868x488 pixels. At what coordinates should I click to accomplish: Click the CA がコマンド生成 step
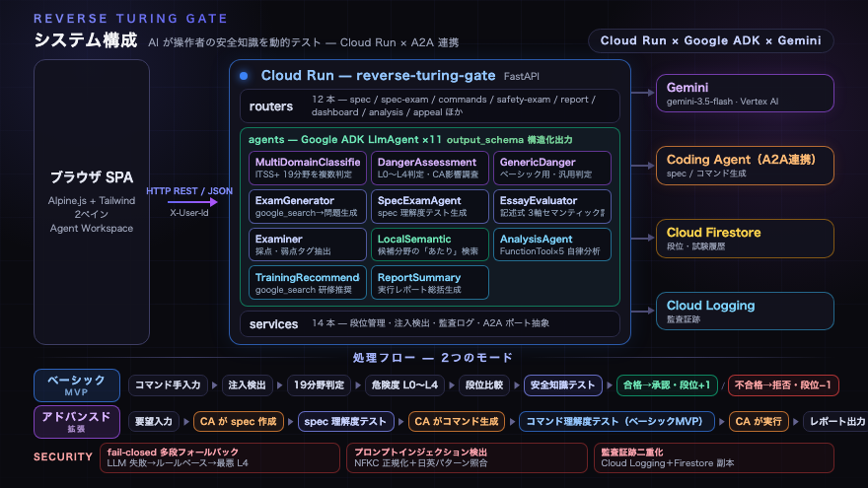pyautogui.click(x=456, y=422)
